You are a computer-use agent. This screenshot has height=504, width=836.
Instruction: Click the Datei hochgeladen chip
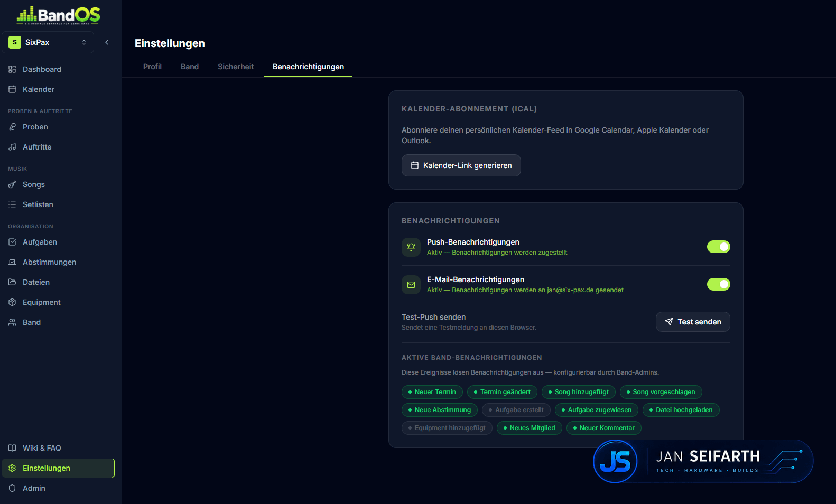click(x=681, y=410)
